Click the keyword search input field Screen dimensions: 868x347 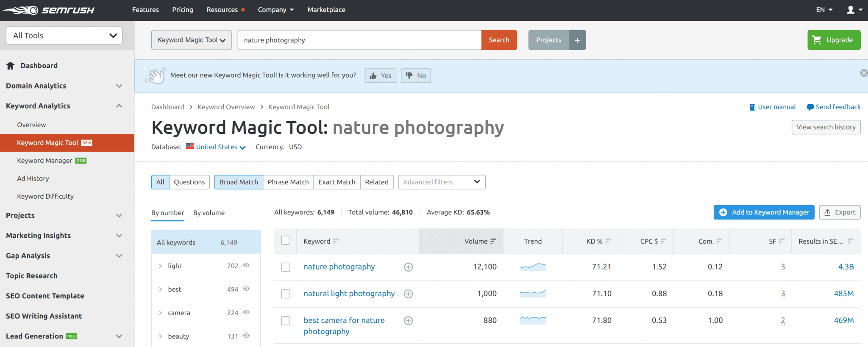359,40
